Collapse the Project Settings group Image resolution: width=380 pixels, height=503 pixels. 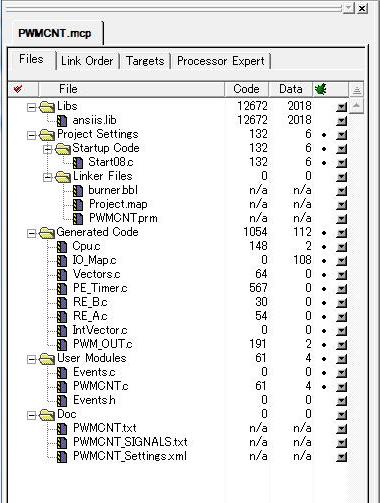pyautogui.click(x=31, y=135)
